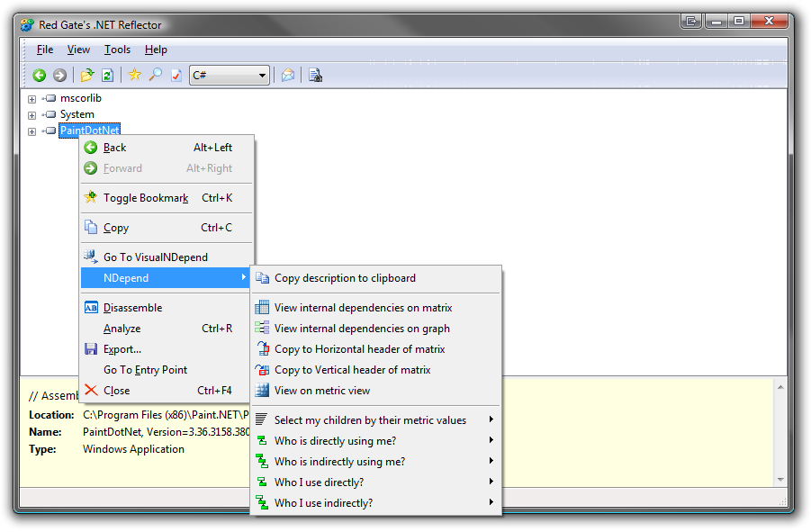Click the grey Forward arrow in toolbar

point(60,76)
